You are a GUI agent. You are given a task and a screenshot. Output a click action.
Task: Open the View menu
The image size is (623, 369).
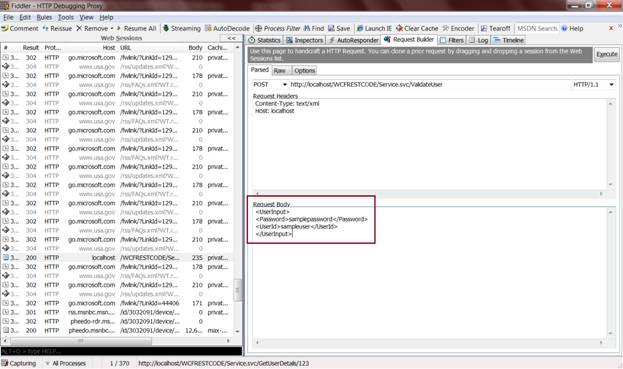(86, 17)
